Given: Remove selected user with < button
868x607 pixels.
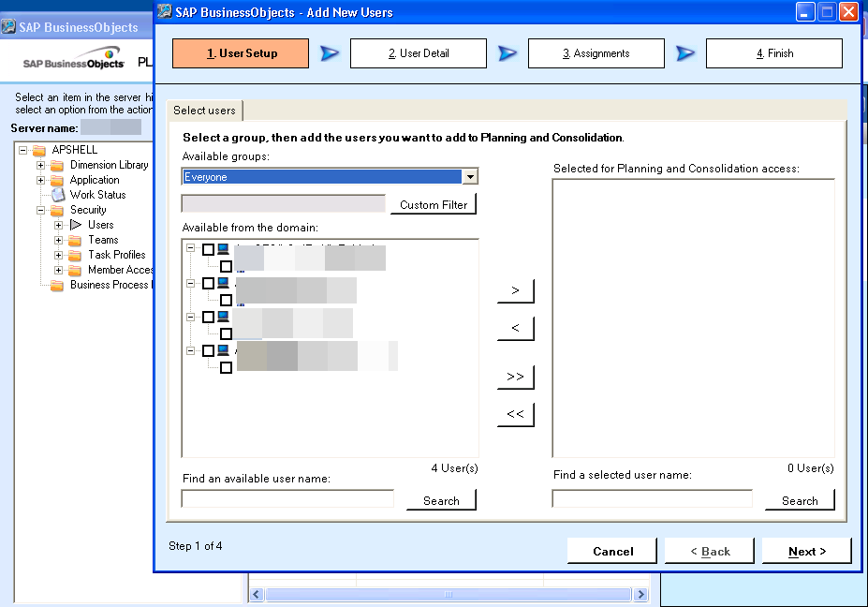Looking at the screenshot, I should [x=515, y=328].
